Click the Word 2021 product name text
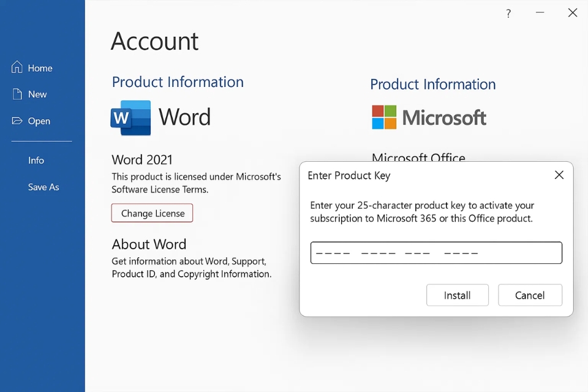The width and height of the screenshot is (588, 392). [142, 160]
